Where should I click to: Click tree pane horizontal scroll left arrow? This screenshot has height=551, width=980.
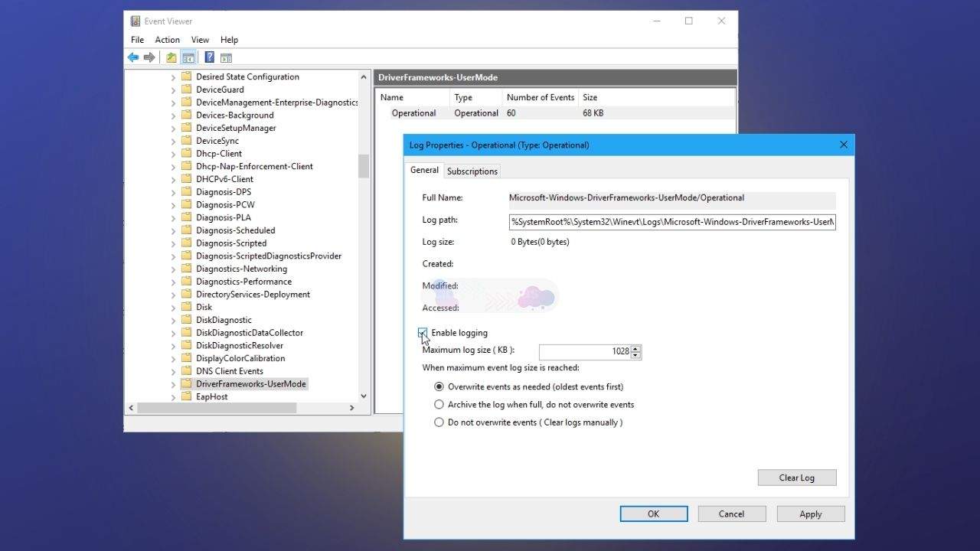tap(131, 408)
